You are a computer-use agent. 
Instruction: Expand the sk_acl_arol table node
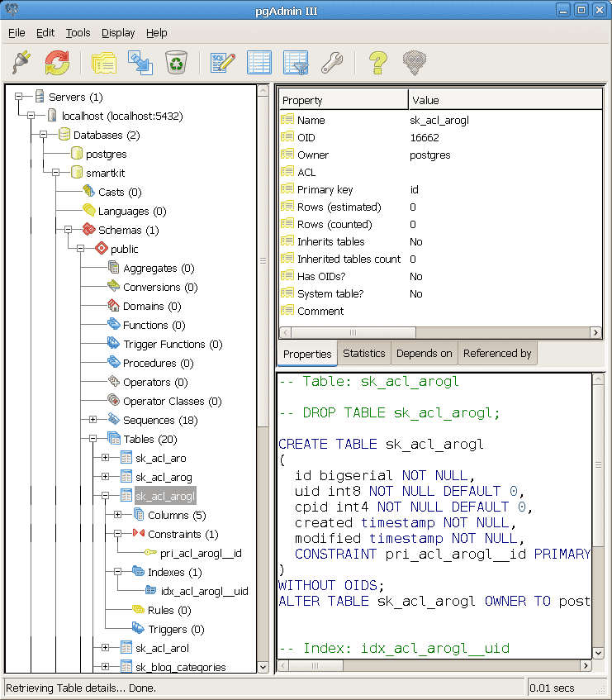tap(105, 648)
